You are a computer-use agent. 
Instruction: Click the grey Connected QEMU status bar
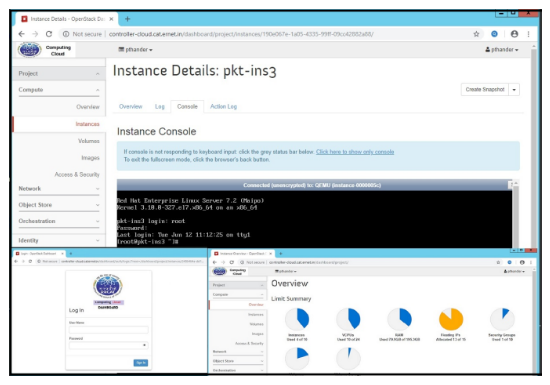312,185
